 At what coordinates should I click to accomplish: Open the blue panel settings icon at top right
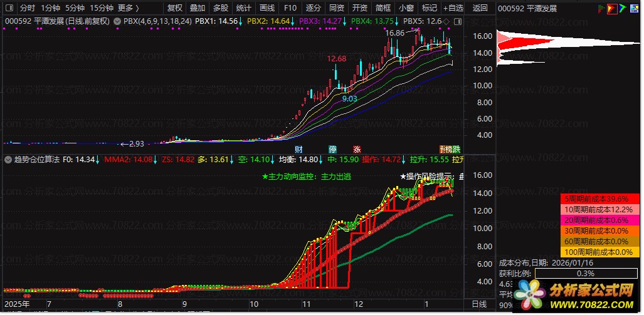click(x=634, y=8)
